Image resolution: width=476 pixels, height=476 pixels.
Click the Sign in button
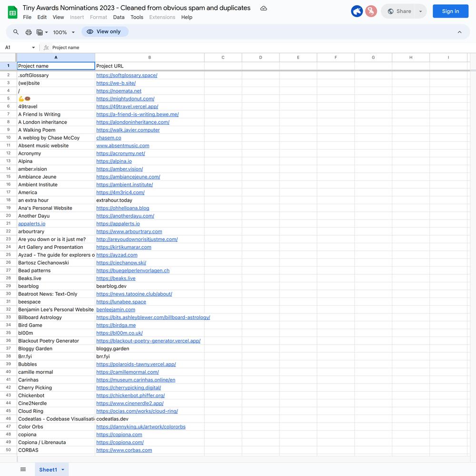click(x=450, y=11)
